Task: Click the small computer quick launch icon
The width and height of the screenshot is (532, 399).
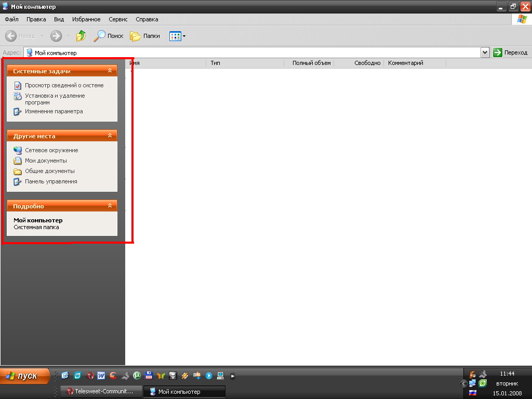Action: point(220,376)
